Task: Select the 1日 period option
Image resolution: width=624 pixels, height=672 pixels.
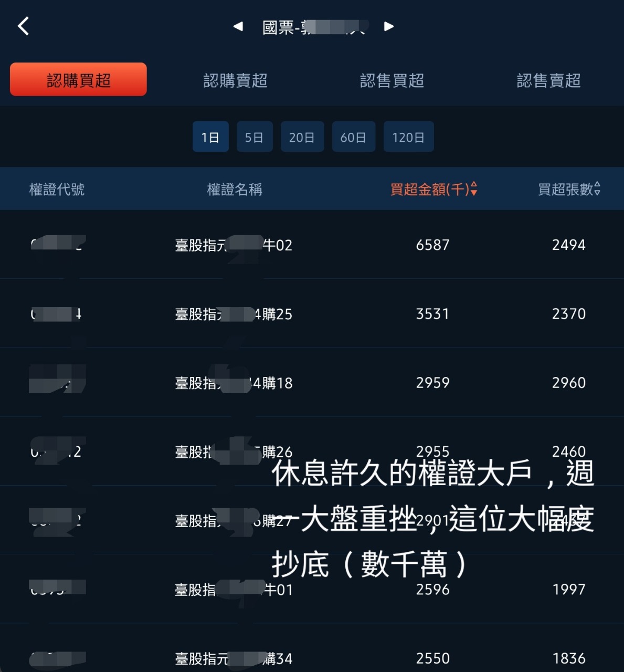Action: click(x=210, y=136)
